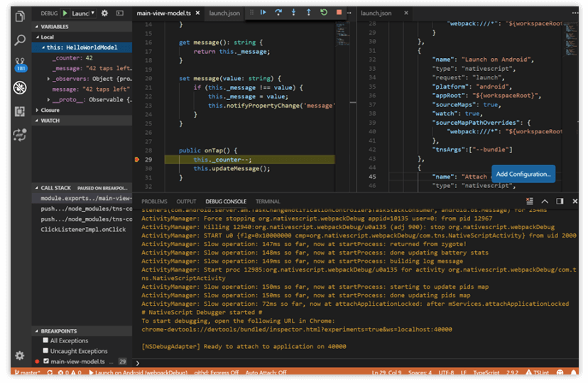Open the feedback smiley in the status bar
The height and width of the screenshot is (383, 588).
click(x=560, y=372)
